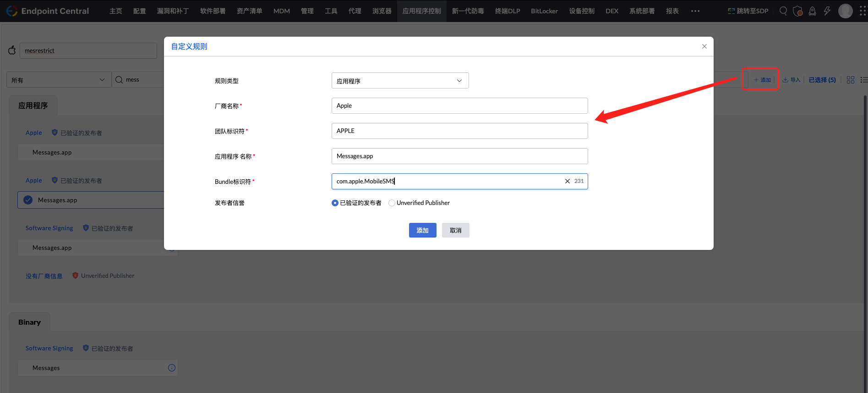
Task: Close the 自定义规则 dialog
Action: click(704, 46)
